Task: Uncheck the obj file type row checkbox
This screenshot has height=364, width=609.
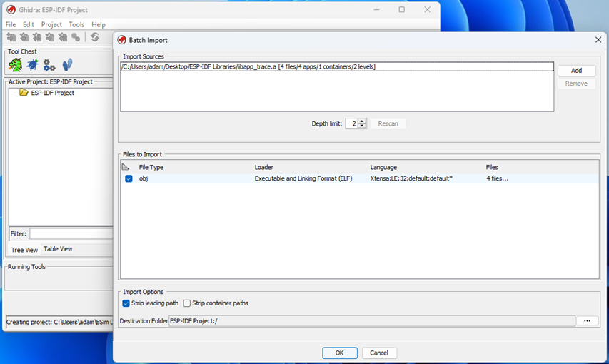Action: tap(129, 178)
